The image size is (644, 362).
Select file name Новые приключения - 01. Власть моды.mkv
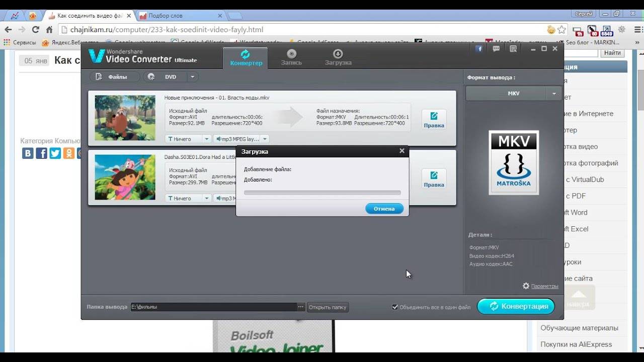pos(217,98)
